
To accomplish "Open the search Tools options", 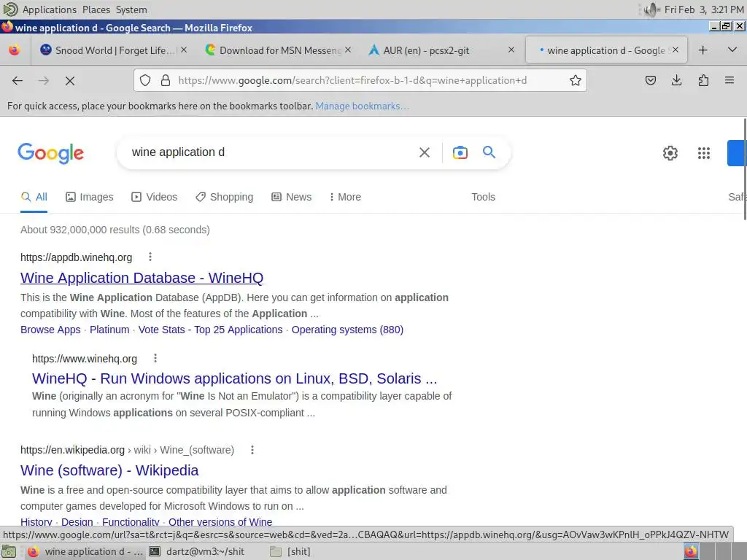I will tap(483, 197).
